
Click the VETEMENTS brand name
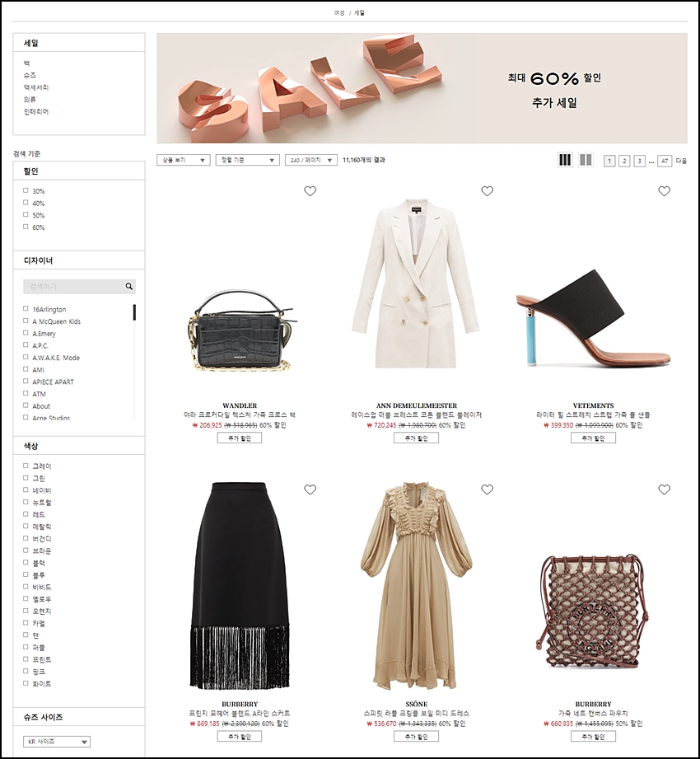pyautogui.click(x=593, y=405)
